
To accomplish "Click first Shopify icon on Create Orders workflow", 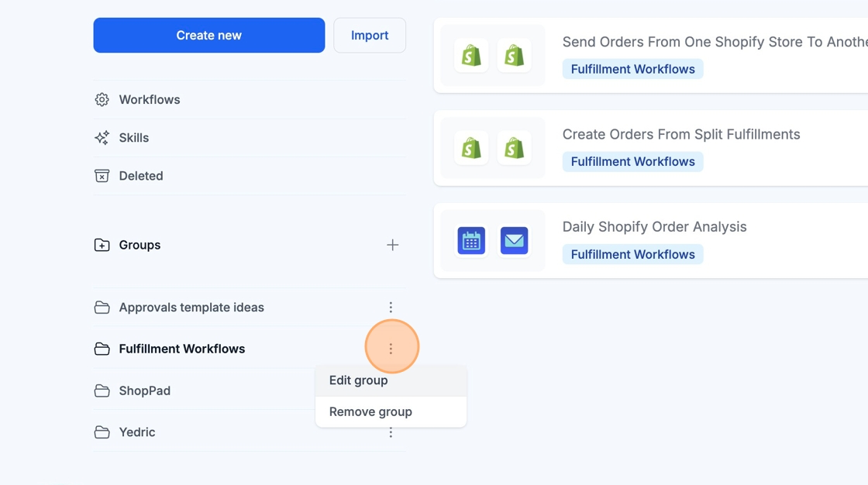I will pyautogui.click(x=471, y=148).
